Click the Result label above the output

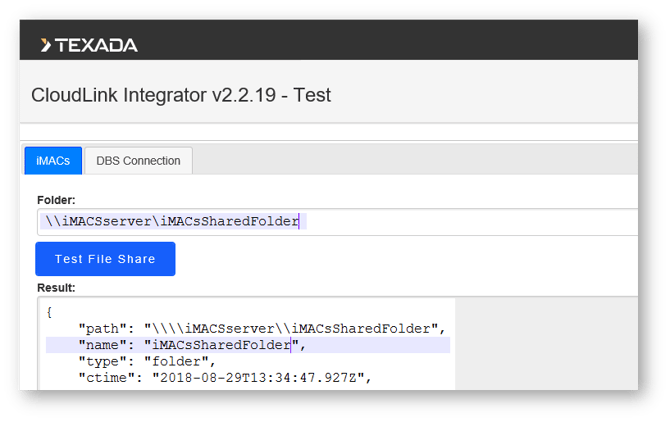(x=56, y=288)
